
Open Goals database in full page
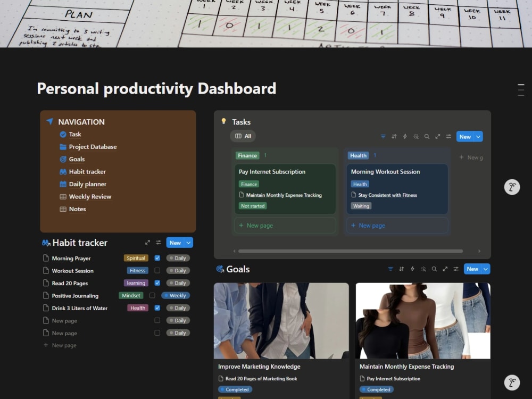coord(445,269)
